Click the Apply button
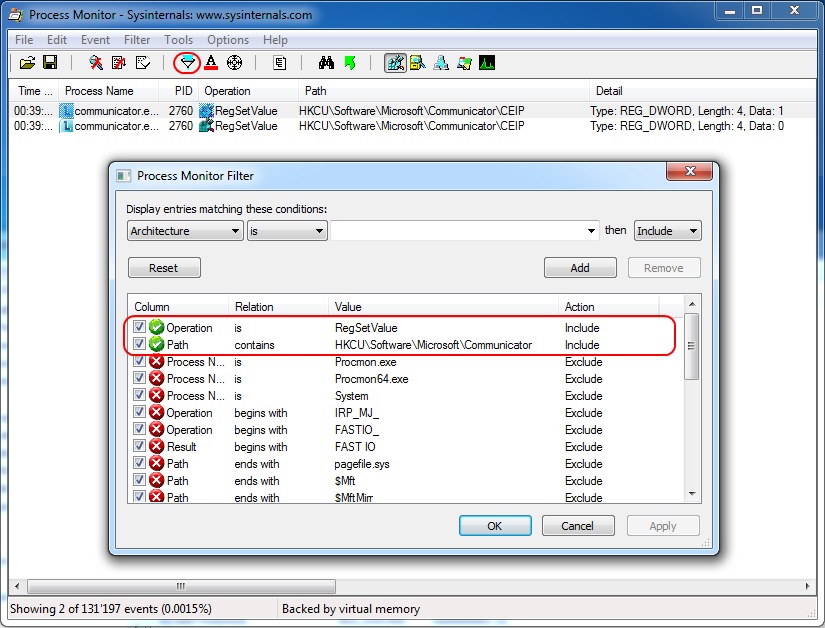The height and width of the screenshot is (628, 825). (663, 525)
